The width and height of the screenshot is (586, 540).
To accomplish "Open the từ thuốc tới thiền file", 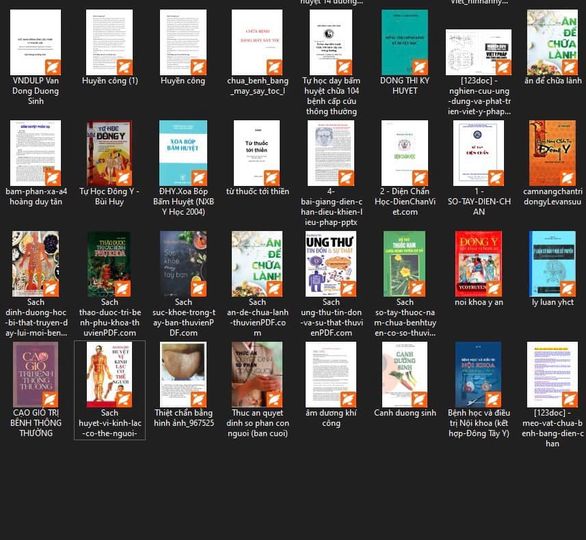I will pyautogui.click(x=257, y=153).
